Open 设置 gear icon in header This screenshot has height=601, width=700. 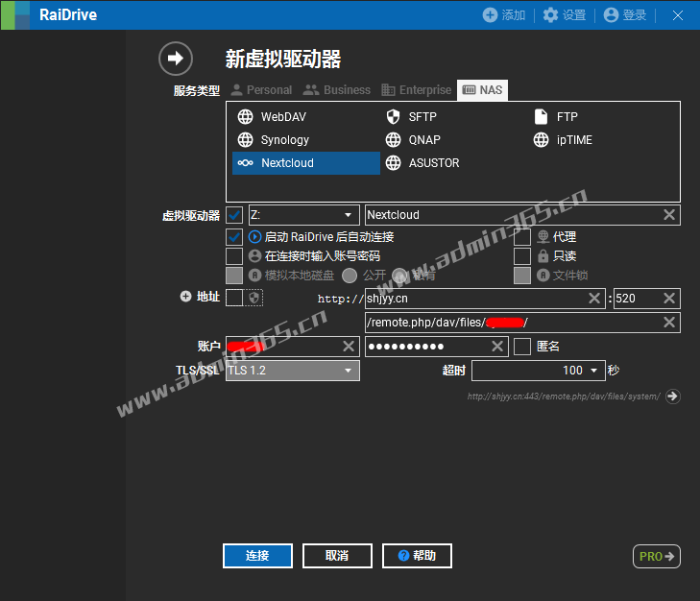click(x=550, y=15)
